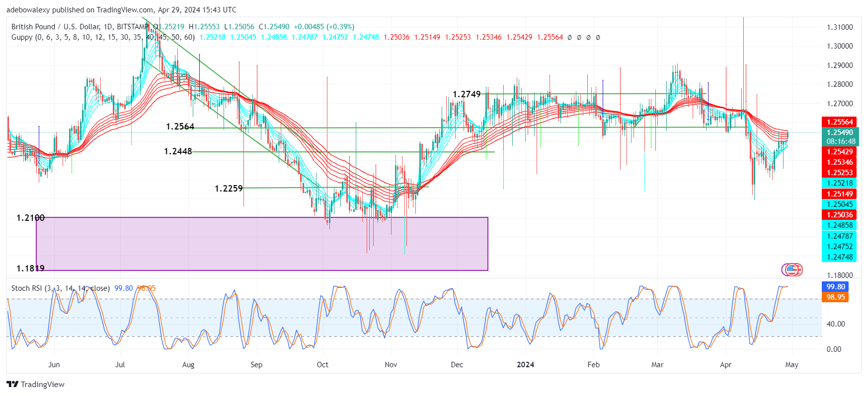Click the 1.2564 level label on chart
This screenshot has height=395, width=868.
pos(180,127)
